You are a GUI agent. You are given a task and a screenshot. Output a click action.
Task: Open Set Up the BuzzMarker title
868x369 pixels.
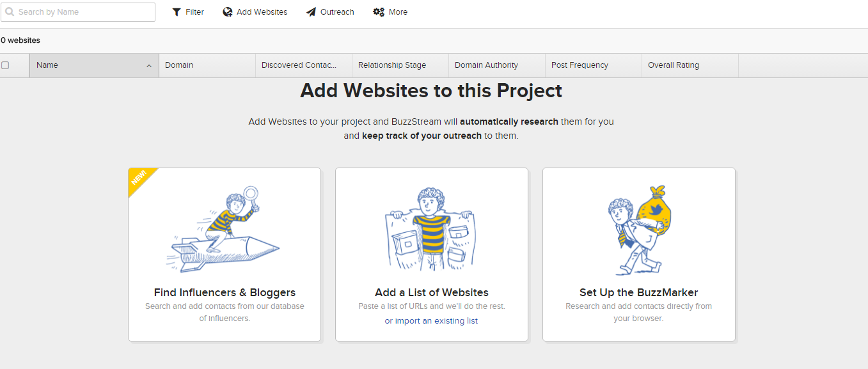pos(639,292)
